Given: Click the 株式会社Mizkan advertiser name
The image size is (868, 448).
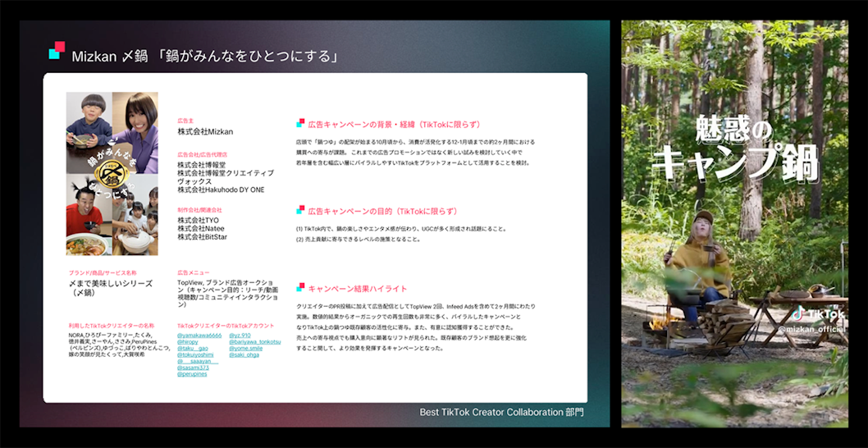Looking at the screenshot, I should point(205,132).
